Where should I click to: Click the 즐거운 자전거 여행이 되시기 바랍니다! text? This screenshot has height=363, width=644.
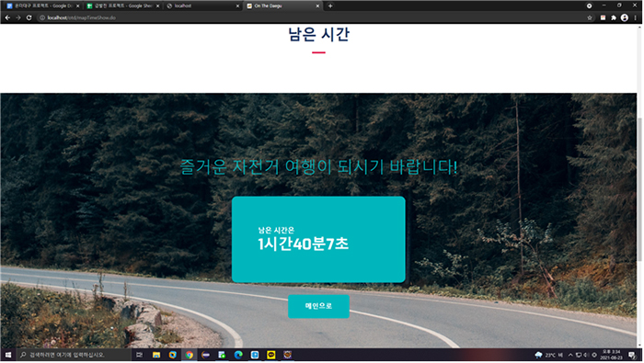pyautogui.click(x=318, y=167)
